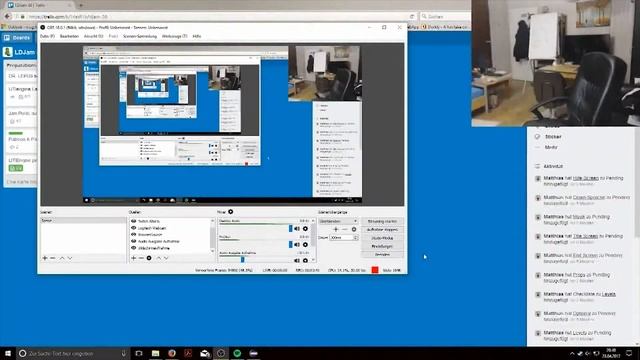Move the selected source down

coord(166,258)
